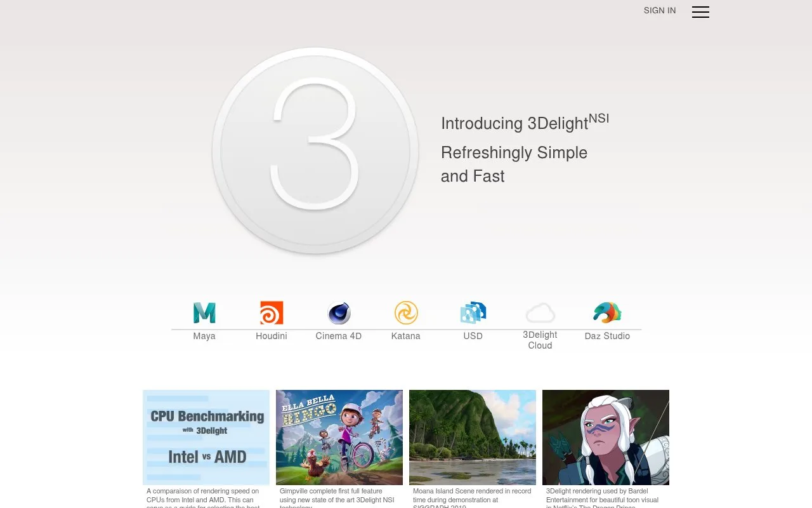Select the Daz Studio icon

tap(607, 312)
